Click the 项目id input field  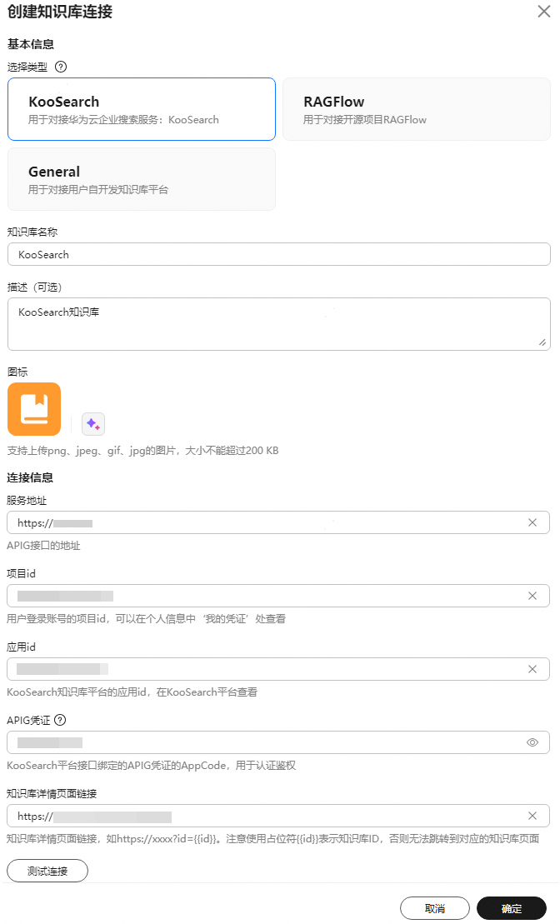[278, 596]
